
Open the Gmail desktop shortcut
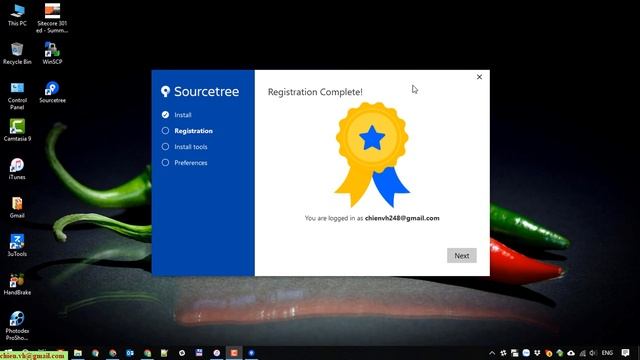point(17,207)
